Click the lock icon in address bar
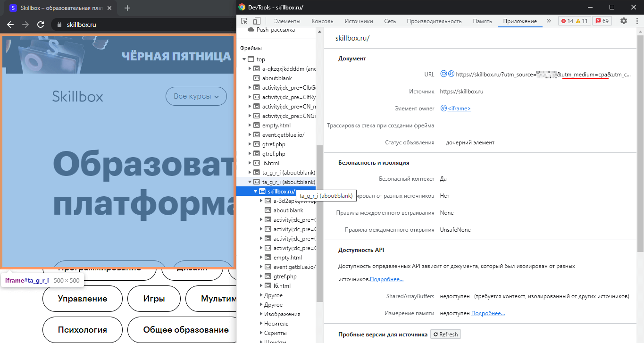The image size is (644, 343). click(59, 25)
